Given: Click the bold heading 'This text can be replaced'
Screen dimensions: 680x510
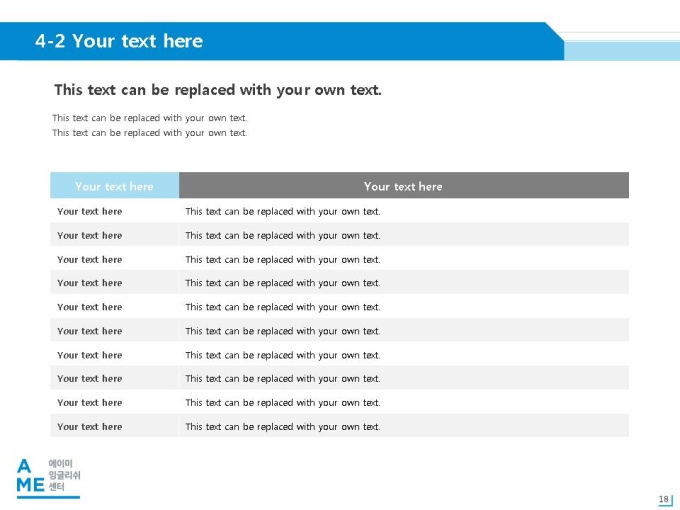Looking at the screenshot, I should pyautogui.click(x=218, y=90).
